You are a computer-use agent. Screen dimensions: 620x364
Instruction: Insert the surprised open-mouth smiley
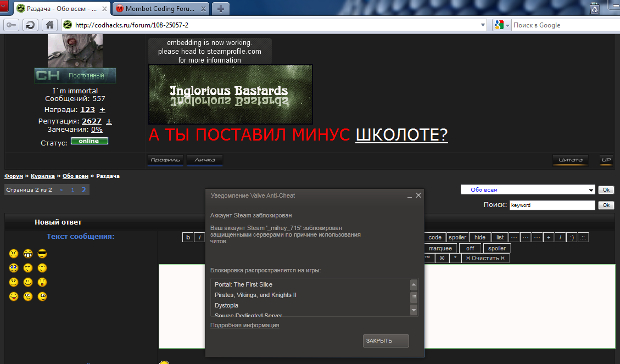(x=42, y=282)
